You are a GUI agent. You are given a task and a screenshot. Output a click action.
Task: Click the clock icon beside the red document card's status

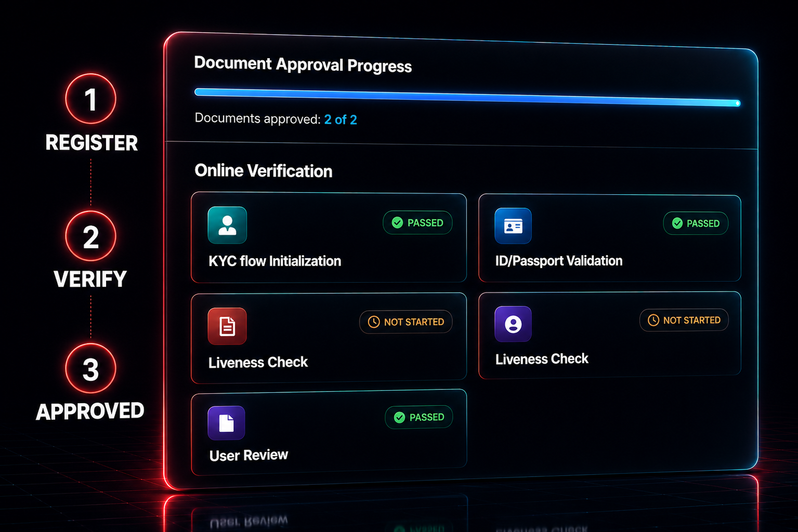click(x=374, y=322)
